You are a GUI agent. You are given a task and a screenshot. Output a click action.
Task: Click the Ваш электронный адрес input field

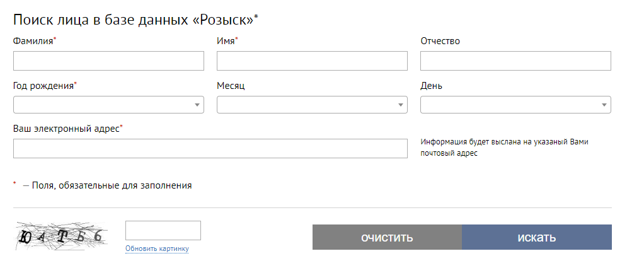pos(210,149)
